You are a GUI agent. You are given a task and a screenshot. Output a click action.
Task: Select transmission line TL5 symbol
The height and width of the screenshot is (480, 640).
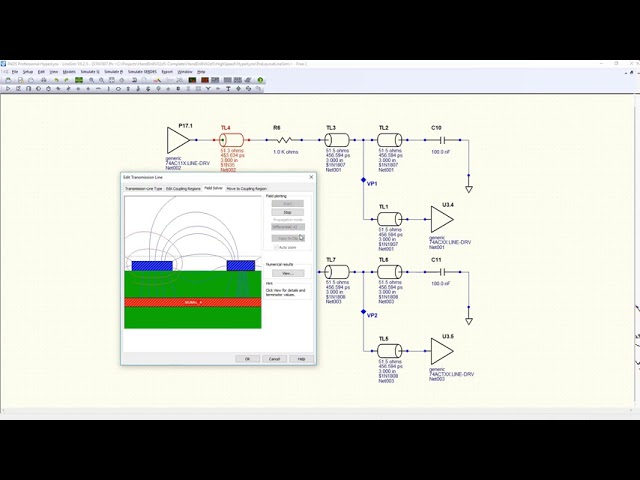click(389, 351)
